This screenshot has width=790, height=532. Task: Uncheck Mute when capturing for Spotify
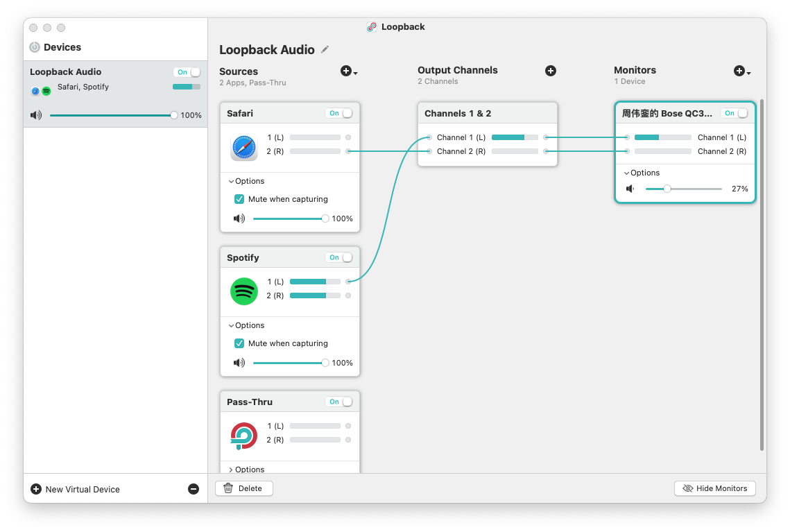coord(239,343)
